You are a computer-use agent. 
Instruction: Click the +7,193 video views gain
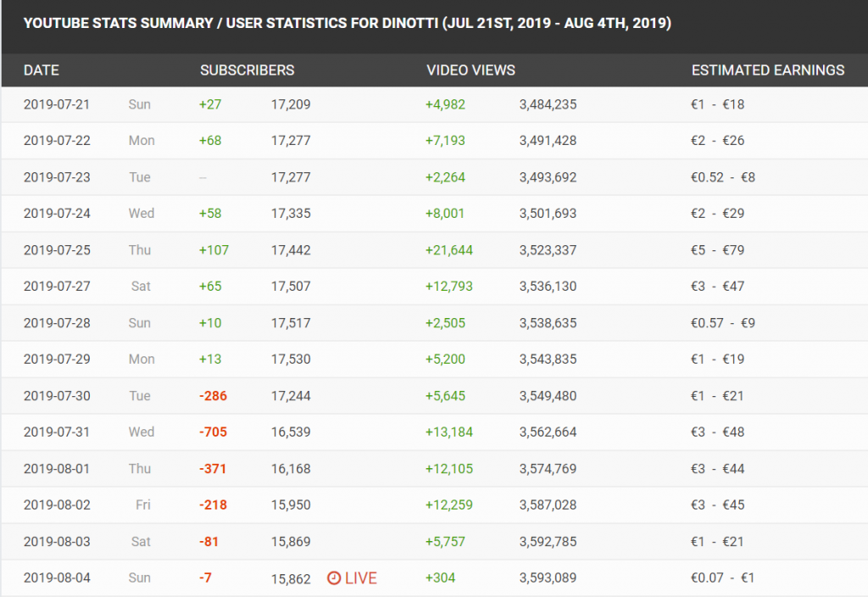pyautogui.click(x=445, y=141)
